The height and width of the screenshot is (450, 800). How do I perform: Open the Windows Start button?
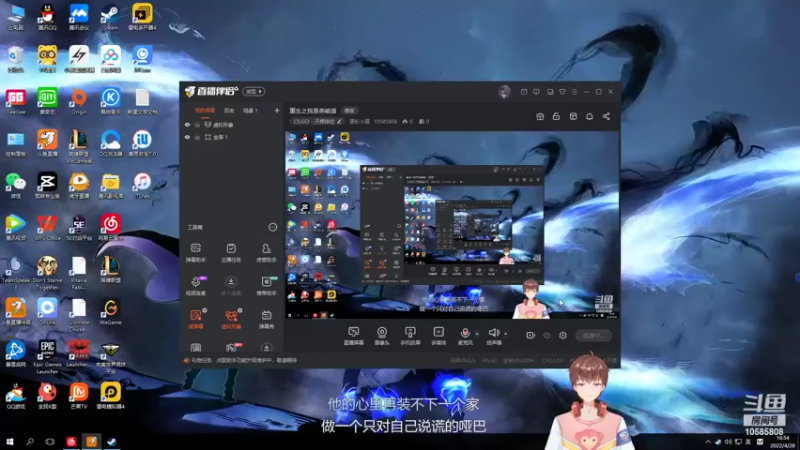pos(10,442)
